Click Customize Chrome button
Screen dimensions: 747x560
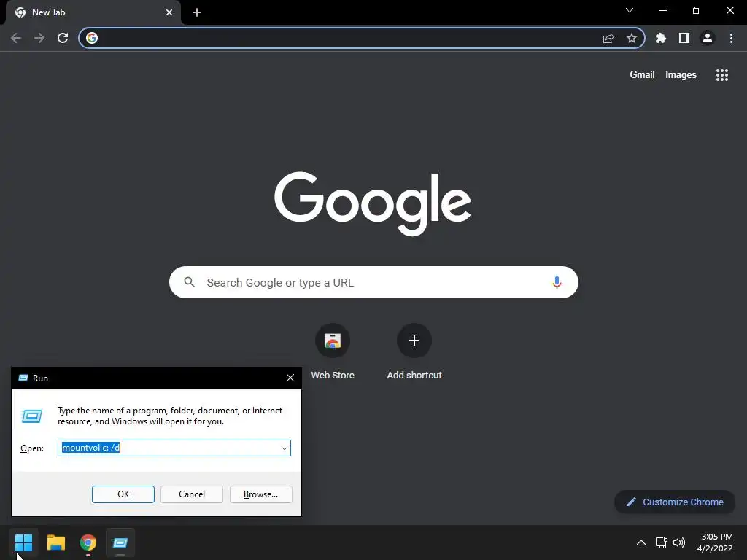point(675,502)
